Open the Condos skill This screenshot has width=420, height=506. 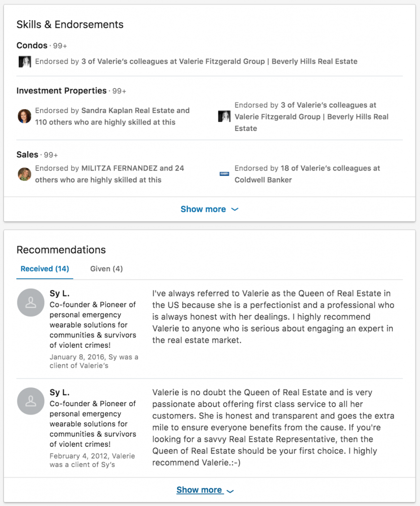(32, 45)
